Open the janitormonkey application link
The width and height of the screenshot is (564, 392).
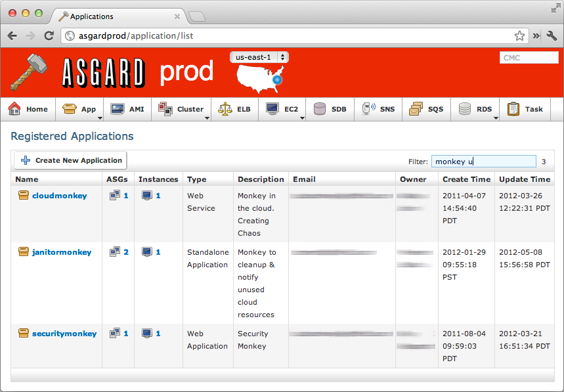tap(62, 252)
